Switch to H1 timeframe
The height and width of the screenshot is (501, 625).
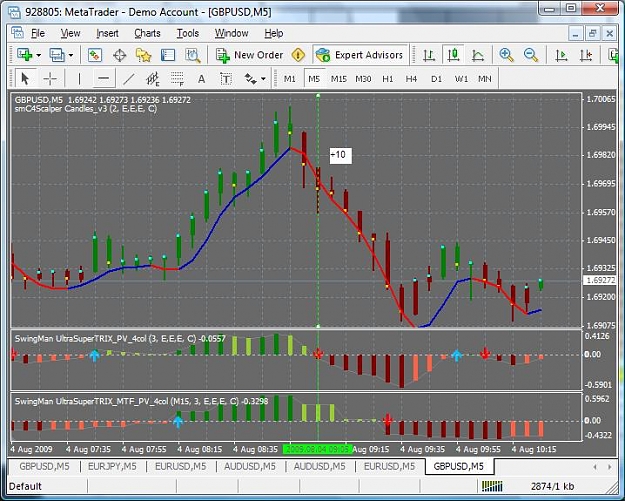[x=387, y=79]
